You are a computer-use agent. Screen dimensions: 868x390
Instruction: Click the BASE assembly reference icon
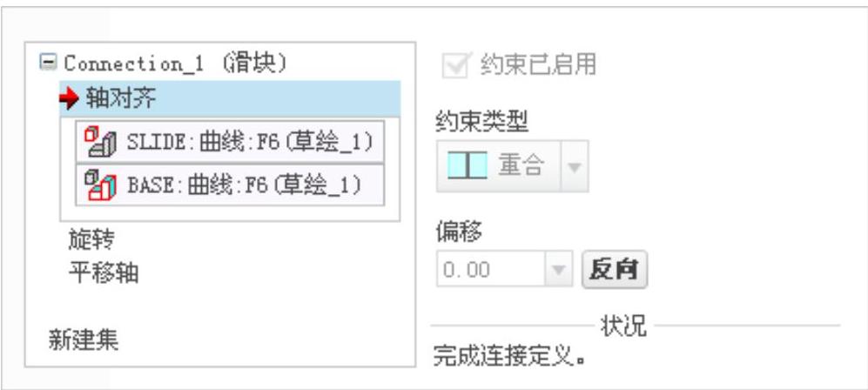click(99, 185)
